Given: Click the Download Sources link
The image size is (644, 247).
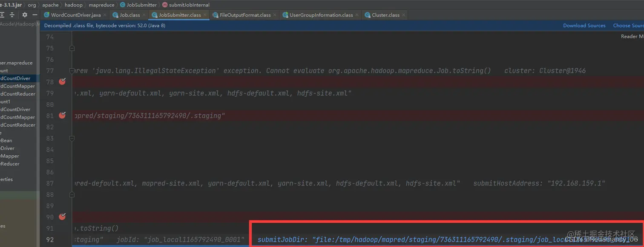Looking at the screenshot, I should coord(584,26).
